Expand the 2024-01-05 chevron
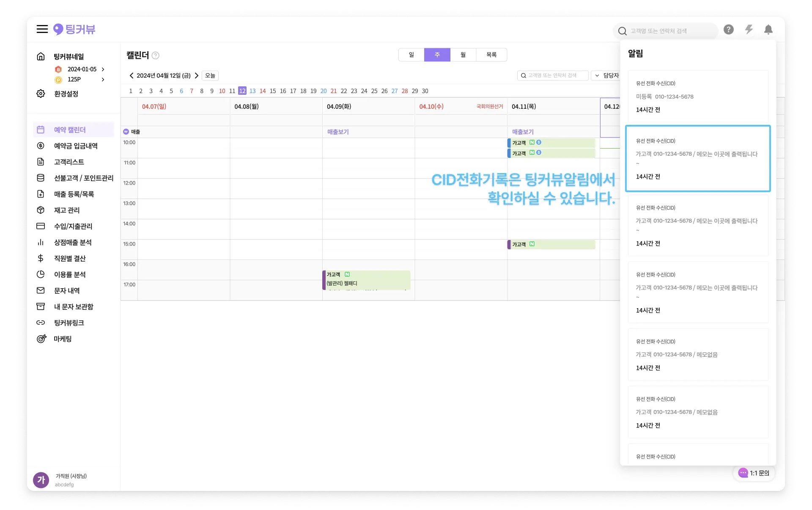812x510 pixels. pyautogui.click(x=103, y=69)
